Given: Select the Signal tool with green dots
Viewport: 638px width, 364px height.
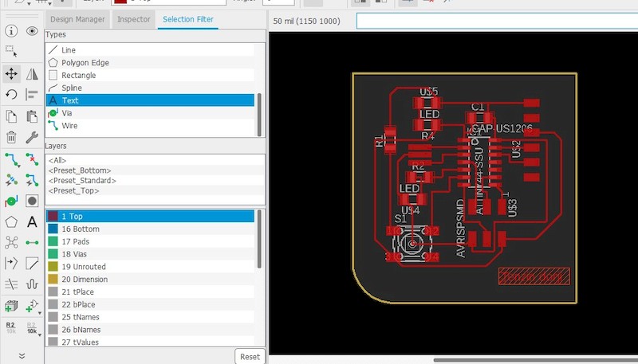Looking at the screenshot, I should click(x=32, y=242).
